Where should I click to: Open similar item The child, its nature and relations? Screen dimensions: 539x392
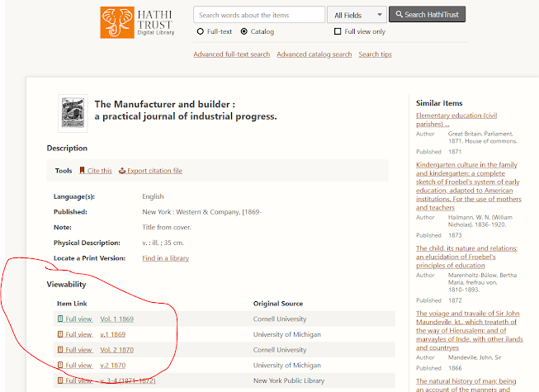tap(466, 257)
